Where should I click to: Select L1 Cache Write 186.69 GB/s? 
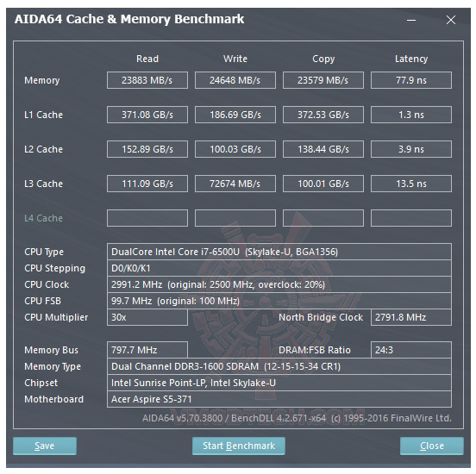pyautogui.click(x=235, y=115)
